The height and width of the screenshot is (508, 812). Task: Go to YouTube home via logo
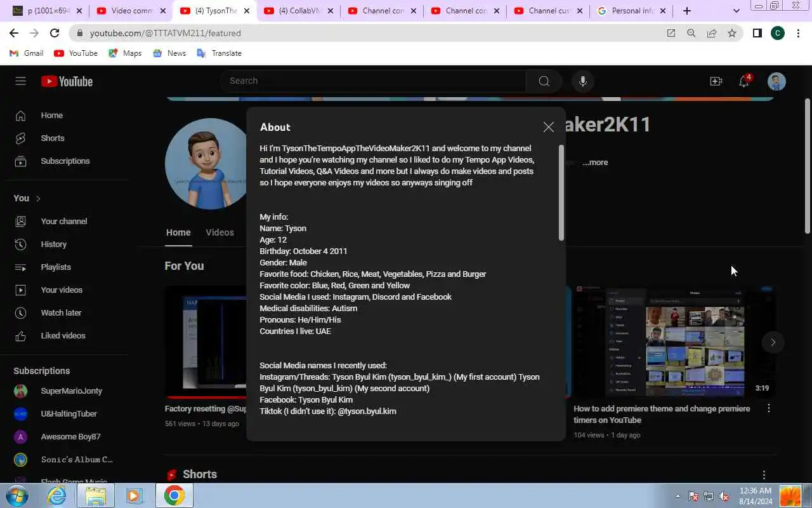pos(67,81)
